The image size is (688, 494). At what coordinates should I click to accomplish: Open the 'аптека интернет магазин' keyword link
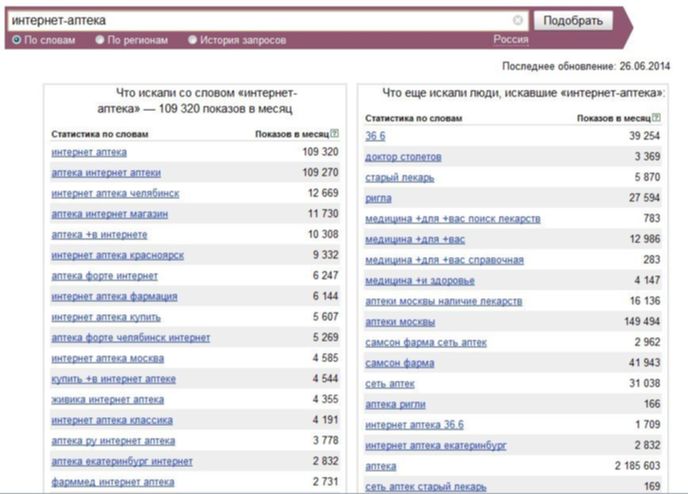(x=110, y=214)
